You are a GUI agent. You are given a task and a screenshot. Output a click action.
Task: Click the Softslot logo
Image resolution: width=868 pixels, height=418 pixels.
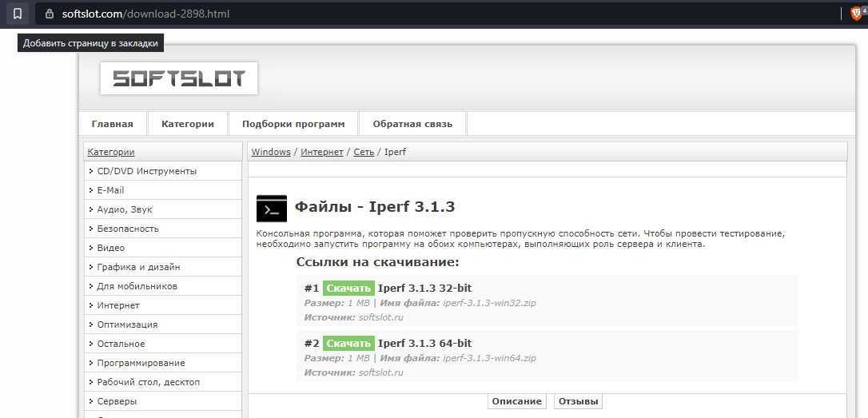coord(179,78)
